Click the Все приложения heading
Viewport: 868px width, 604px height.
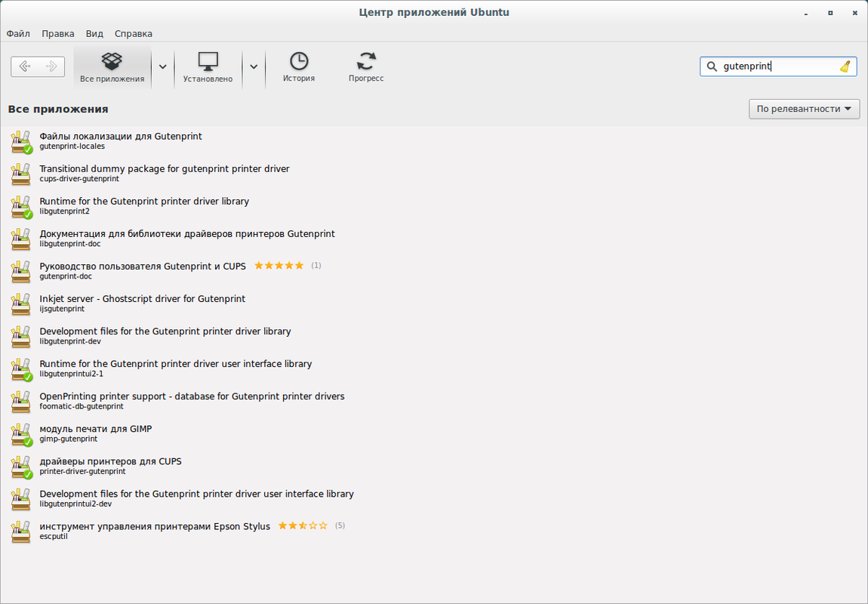pyautogui.click(x=58, y=109)
